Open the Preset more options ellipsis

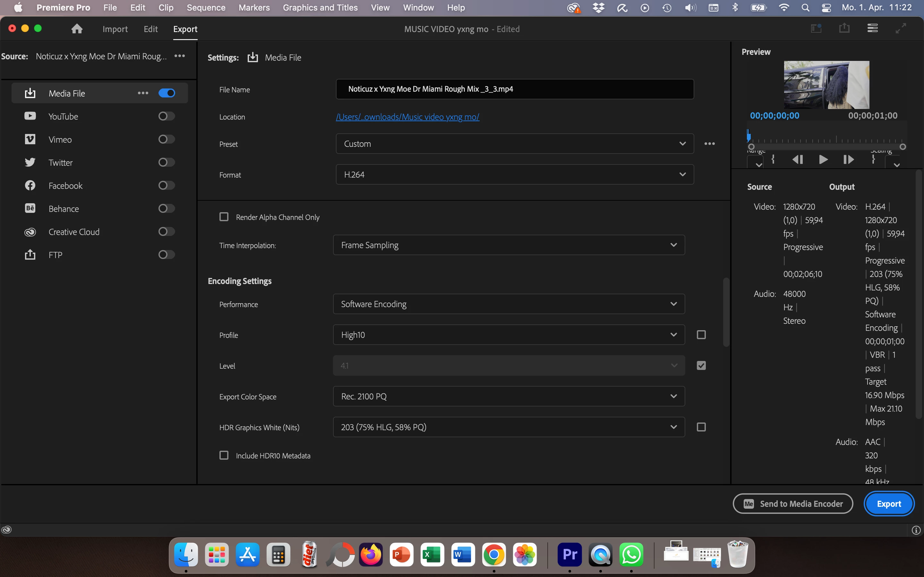[x=709, y=144]
